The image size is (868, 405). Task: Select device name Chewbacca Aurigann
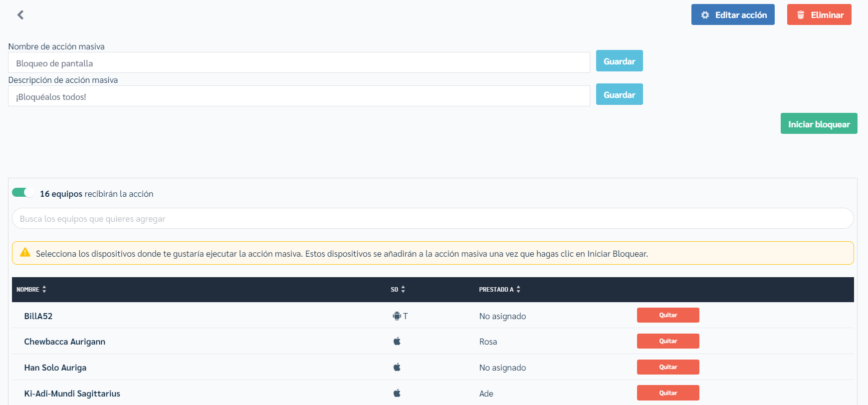(65, 342)
